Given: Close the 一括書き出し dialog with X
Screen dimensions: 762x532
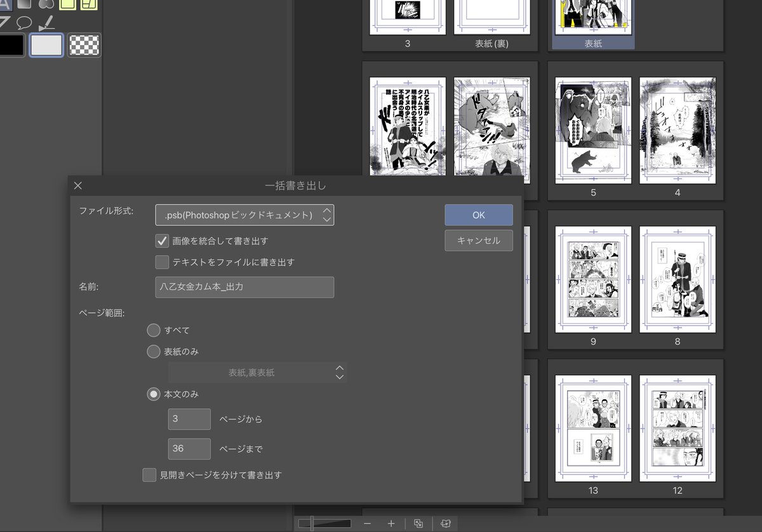Looking at the screenshot, I should 78,186.
